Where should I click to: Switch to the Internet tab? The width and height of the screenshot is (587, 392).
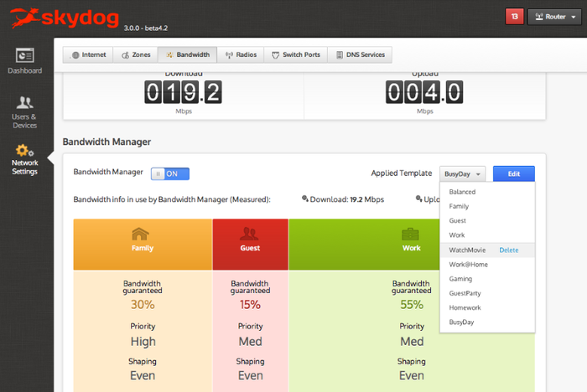[88, 54]
